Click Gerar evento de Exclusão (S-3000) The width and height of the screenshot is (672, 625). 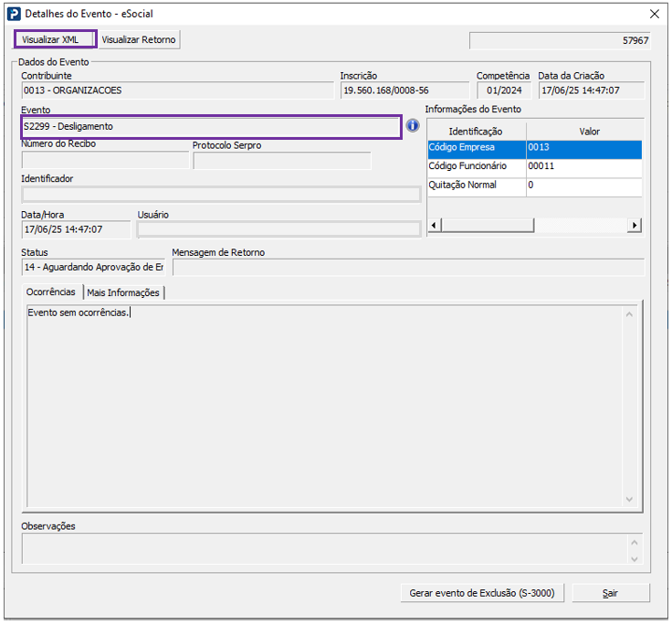(482, 593)
